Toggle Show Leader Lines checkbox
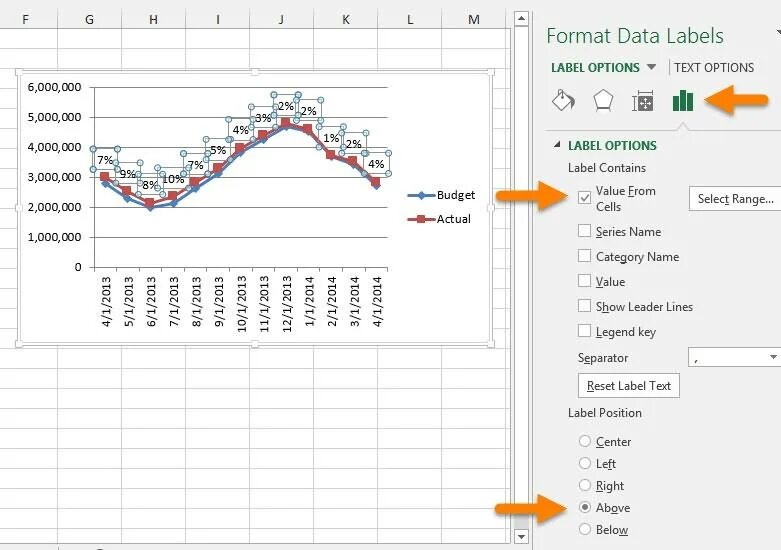781x550 pixels. pos(584,305)
